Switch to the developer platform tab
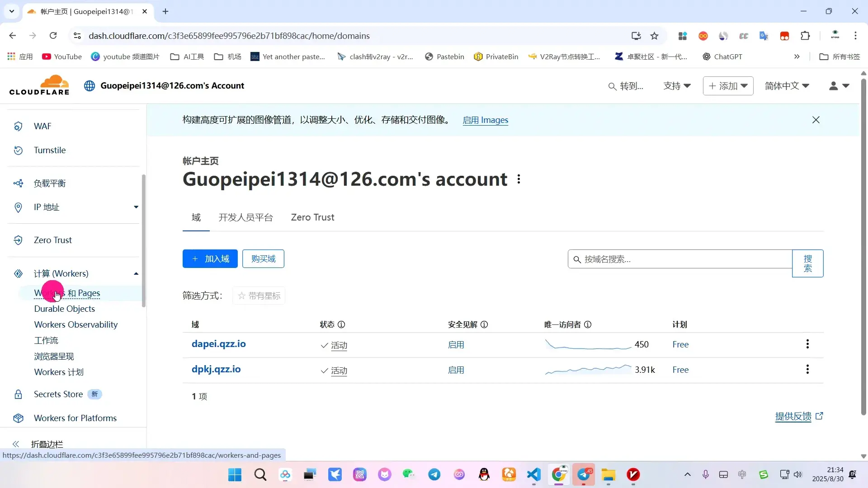868x488 pixels. pos(245,217)
